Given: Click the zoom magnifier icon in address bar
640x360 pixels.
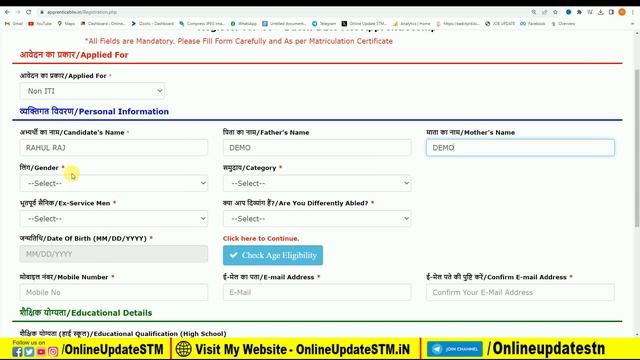Looking at the screenshot, I should click(x=533, y=12).
